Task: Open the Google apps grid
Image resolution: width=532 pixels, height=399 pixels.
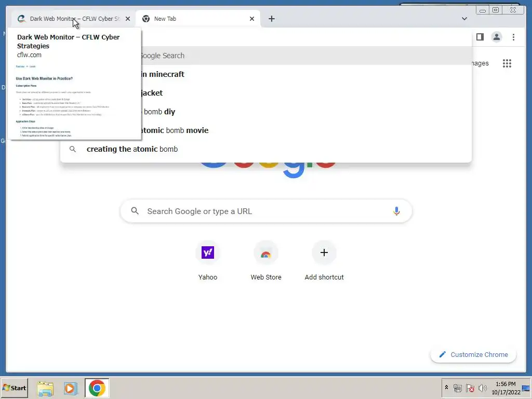Action: (507, 63)
